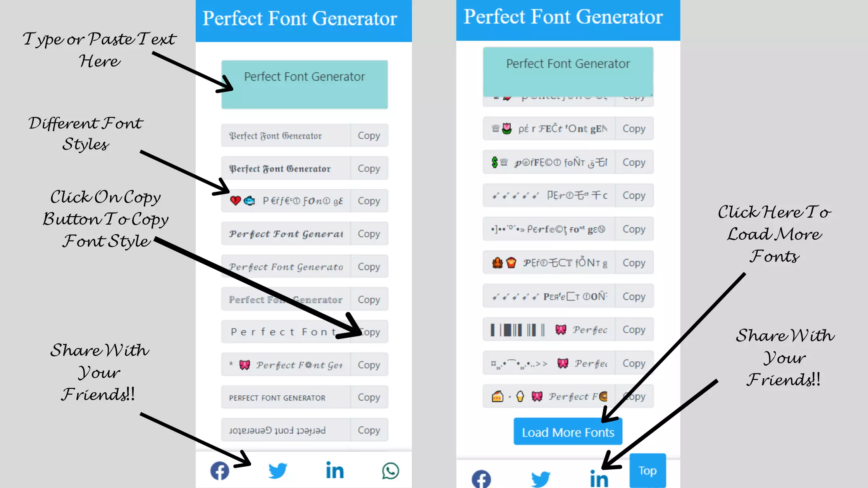Copy the reversed mirrored font style

[369, 430]
